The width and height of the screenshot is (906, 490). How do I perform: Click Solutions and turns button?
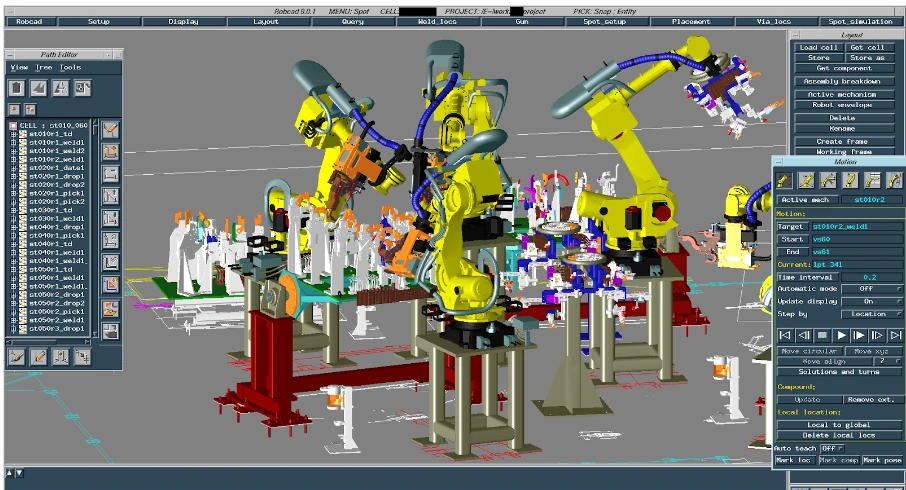click(840, 371)
